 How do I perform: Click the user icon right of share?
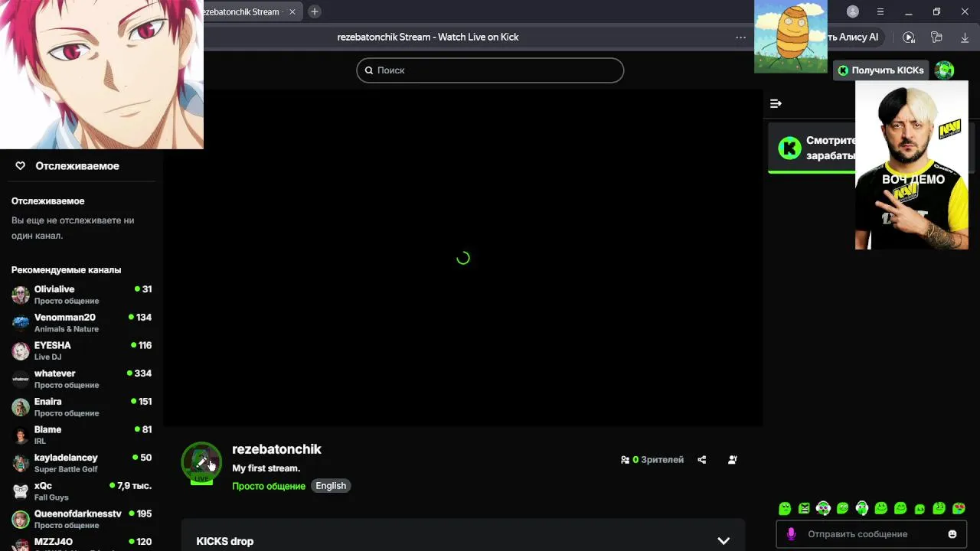[x=733, y=460]
